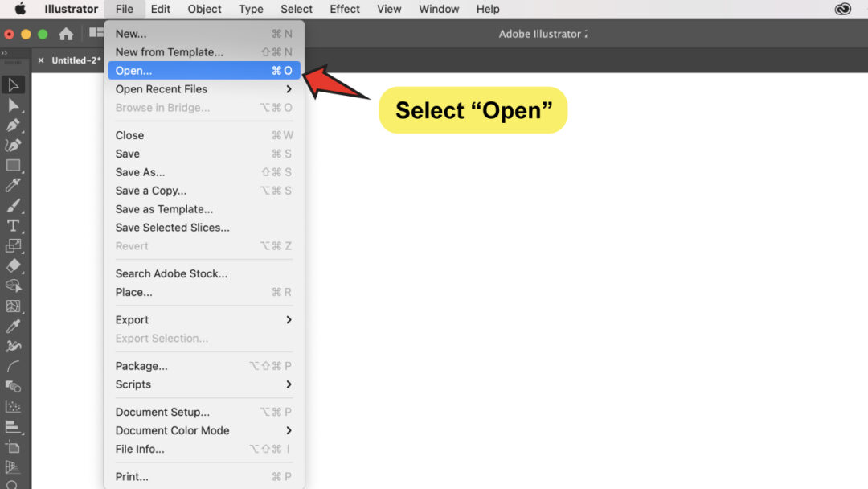Select the Paintbrush tool
868x489 pixels.
click(13, 205)
